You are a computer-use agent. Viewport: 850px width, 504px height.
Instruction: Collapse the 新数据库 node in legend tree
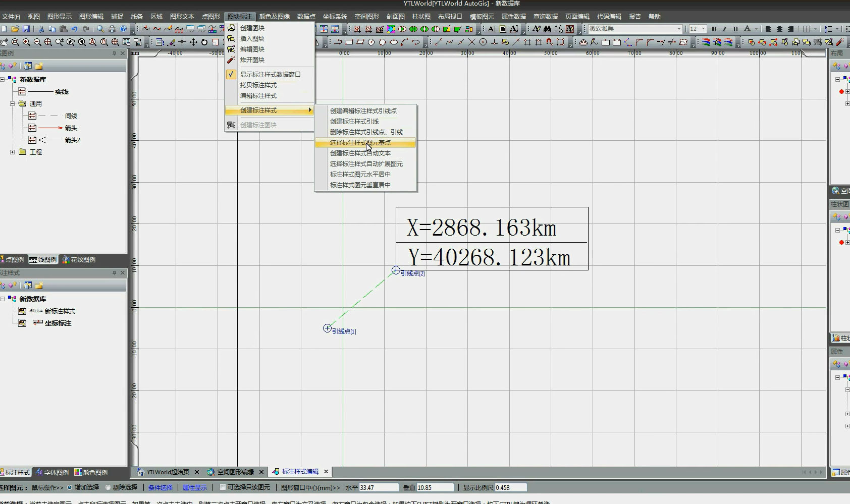point(3,79)
